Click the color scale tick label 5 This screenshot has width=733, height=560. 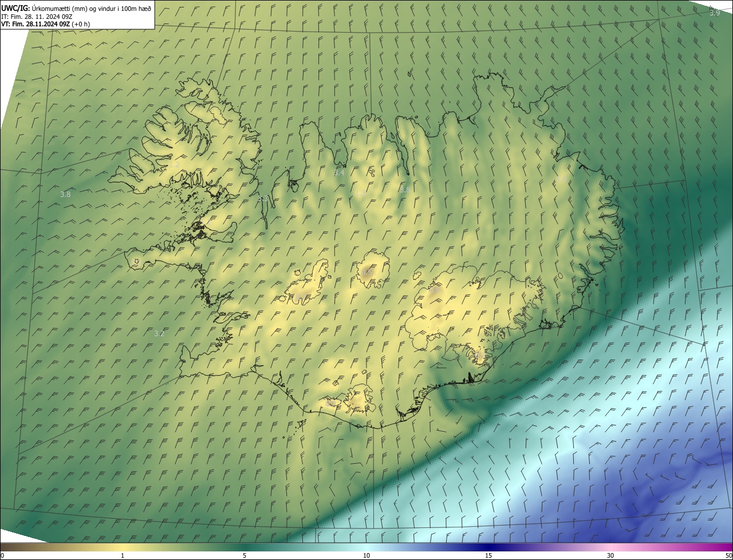point(245,555)
